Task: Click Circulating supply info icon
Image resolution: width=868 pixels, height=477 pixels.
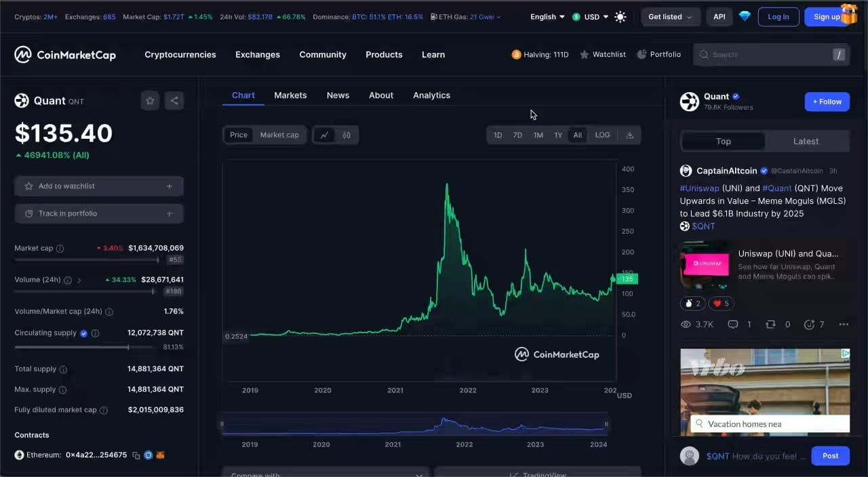Action: 95,333
